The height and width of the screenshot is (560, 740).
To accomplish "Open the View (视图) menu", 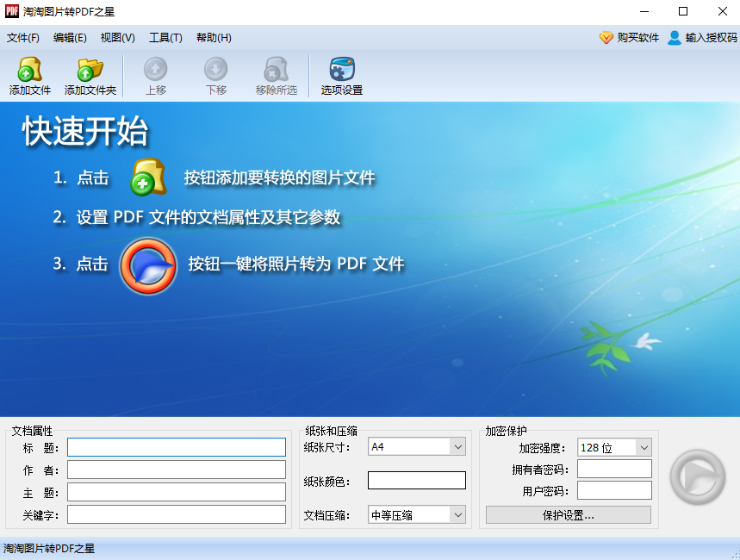I will [117, 38].
